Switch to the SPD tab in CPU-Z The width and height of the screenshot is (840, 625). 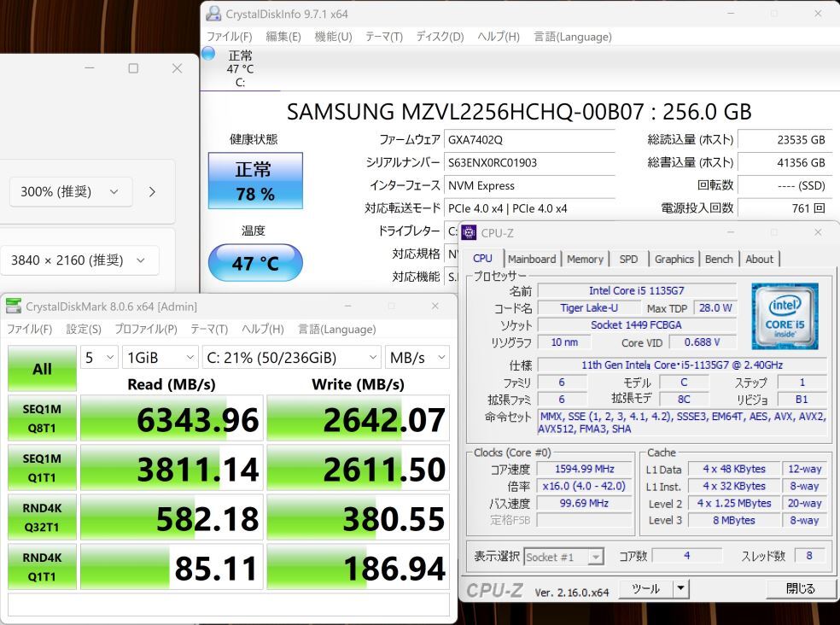coord(629,259)
